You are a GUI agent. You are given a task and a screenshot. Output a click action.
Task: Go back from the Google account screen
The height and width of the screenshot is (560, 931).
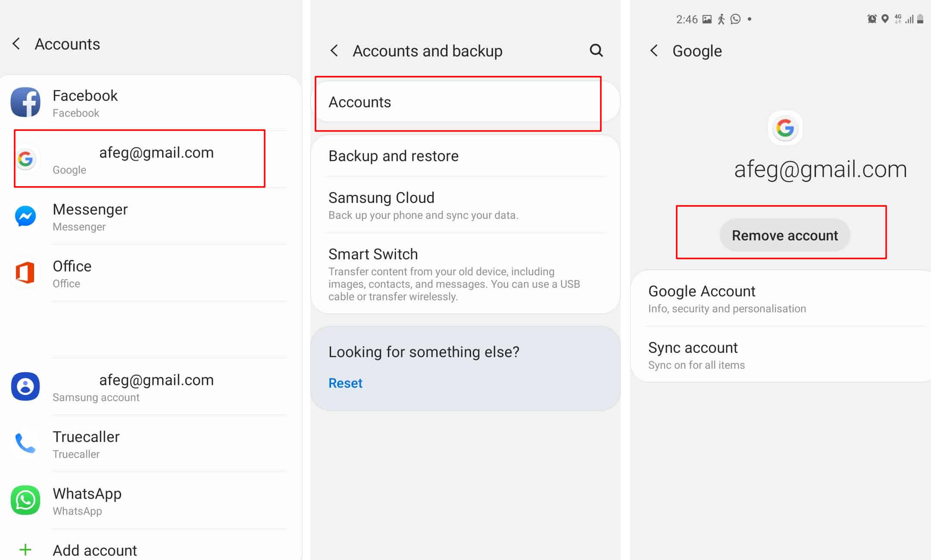[x=654, y=51]
